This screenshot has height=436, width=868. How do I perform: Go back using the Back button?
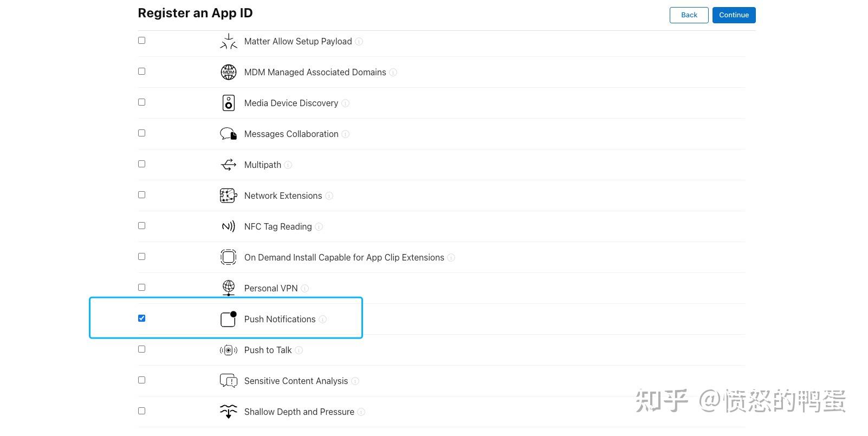pyautogui.click(x=689, y=15)
